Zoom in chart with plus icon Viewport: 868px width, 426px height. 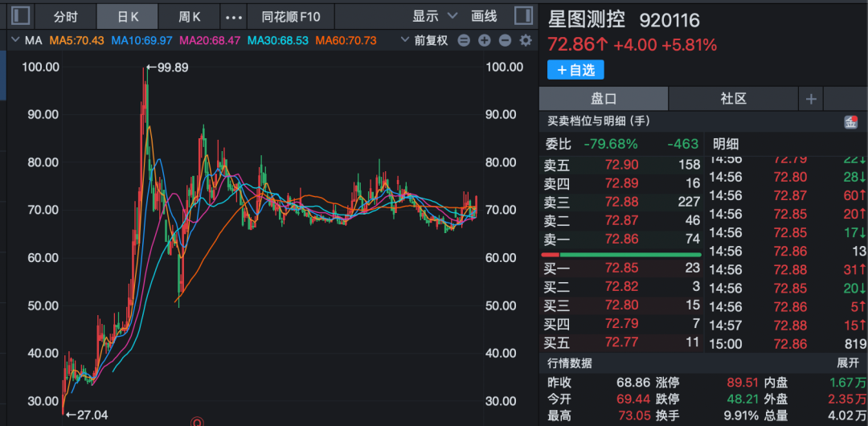[x=484, y=40]
